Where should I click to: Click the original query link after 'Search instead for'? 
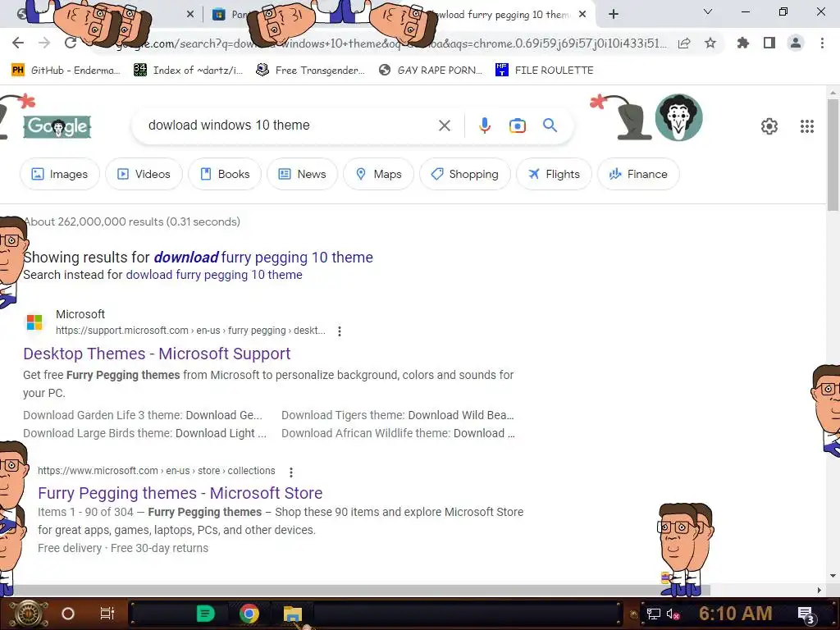tap(214, 275)
